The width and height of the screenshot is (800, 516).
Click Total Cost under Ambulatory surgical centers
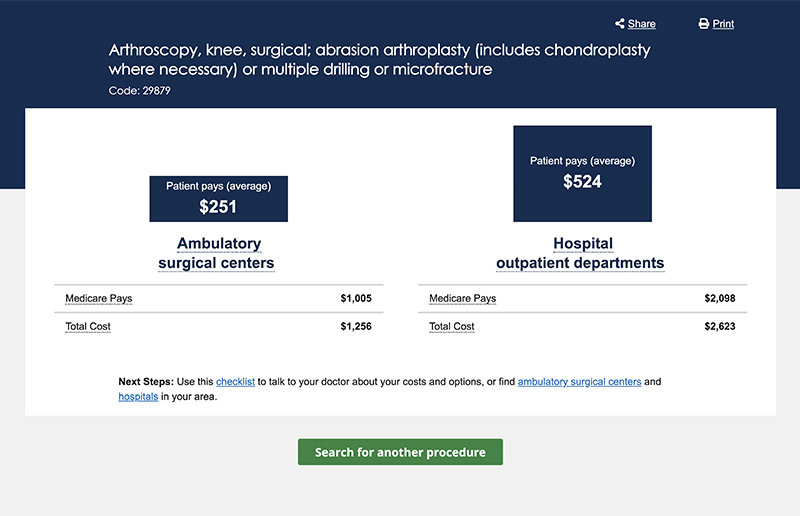tap(88, 326)
